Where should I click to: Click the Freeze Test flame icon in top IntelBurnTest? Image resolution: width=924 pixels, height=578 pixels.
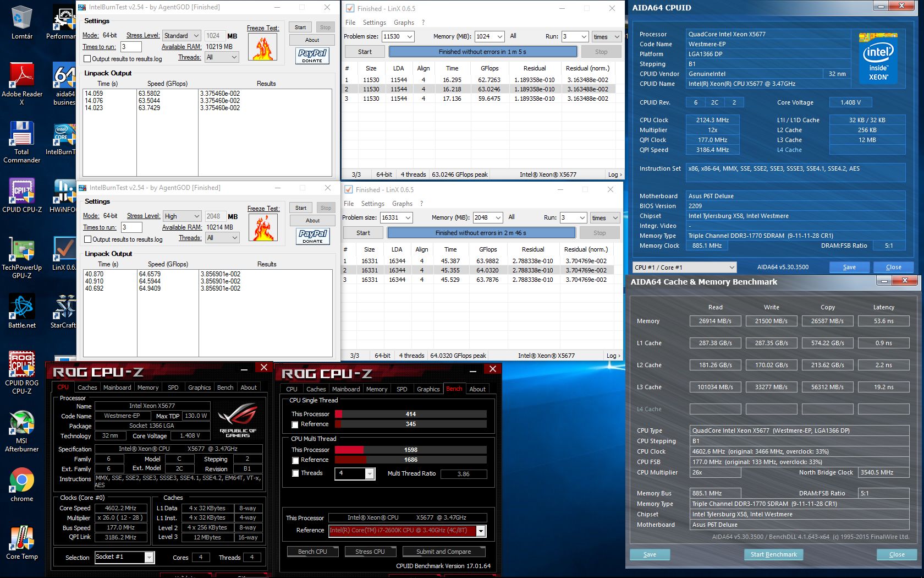[x=262, y=48]
